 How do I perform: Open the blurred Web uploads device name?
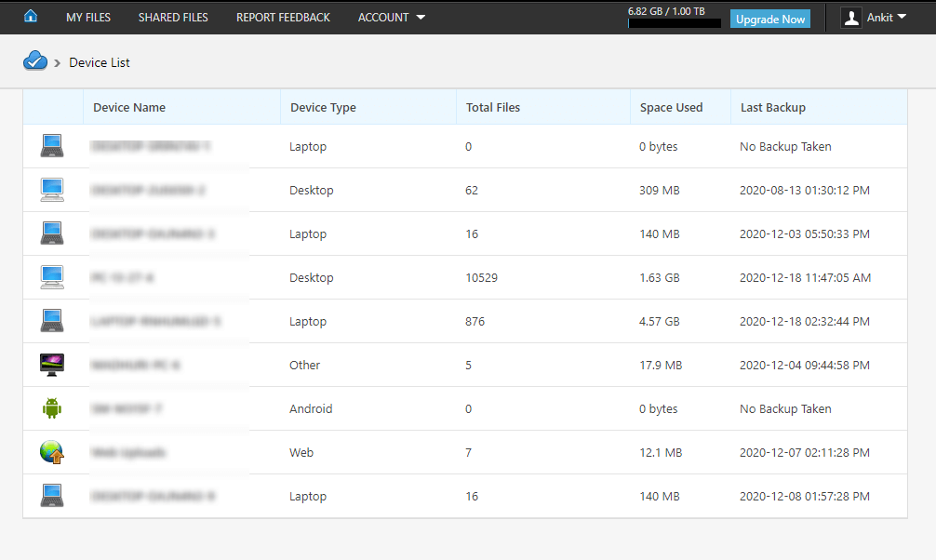point(127,452)
